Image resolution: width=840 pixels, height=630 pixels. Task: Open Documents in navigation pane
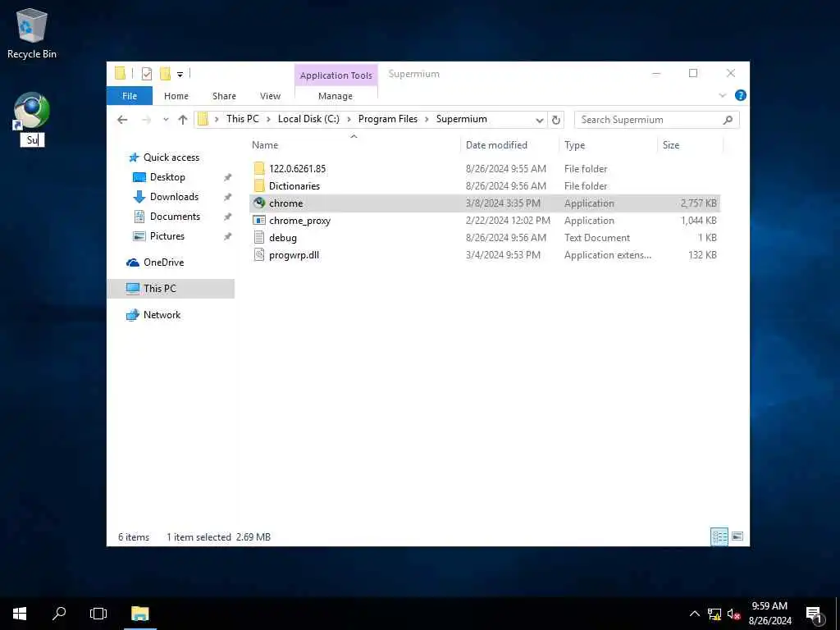pos(175,217)
